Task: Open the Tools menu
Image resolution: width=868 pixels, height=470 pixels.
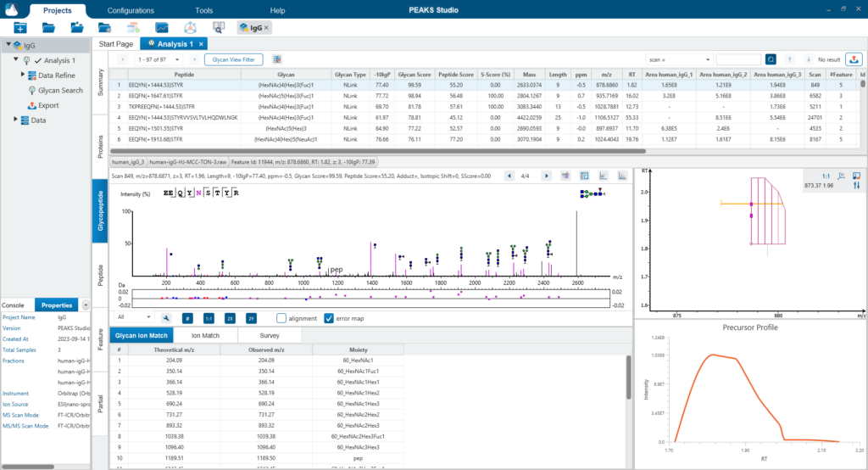Action: [203, 10]
